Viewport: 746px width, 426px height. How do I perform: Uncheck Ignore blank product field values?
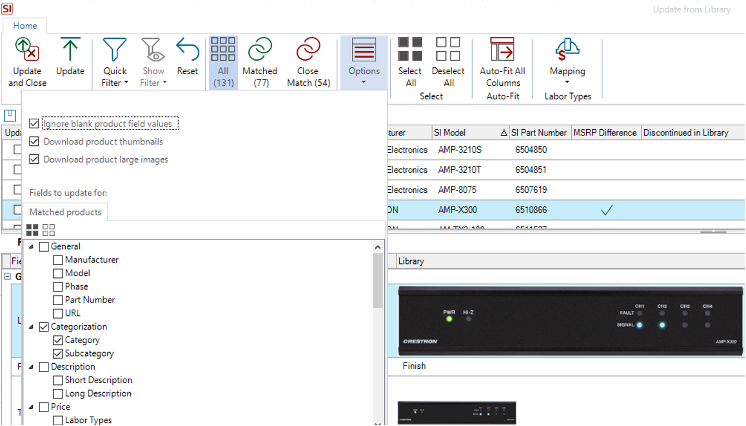35,124
